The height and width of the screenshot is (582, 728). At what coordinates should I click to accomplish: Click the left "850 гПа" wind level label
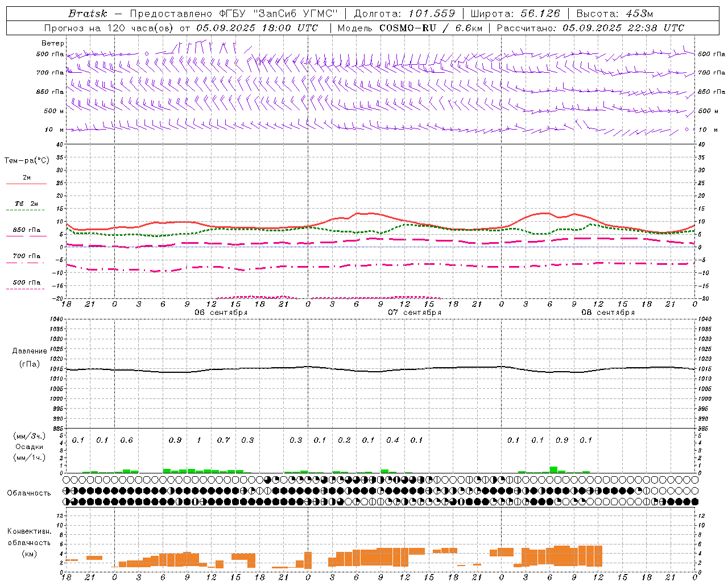pyautogui.click(x=50, y=92)
